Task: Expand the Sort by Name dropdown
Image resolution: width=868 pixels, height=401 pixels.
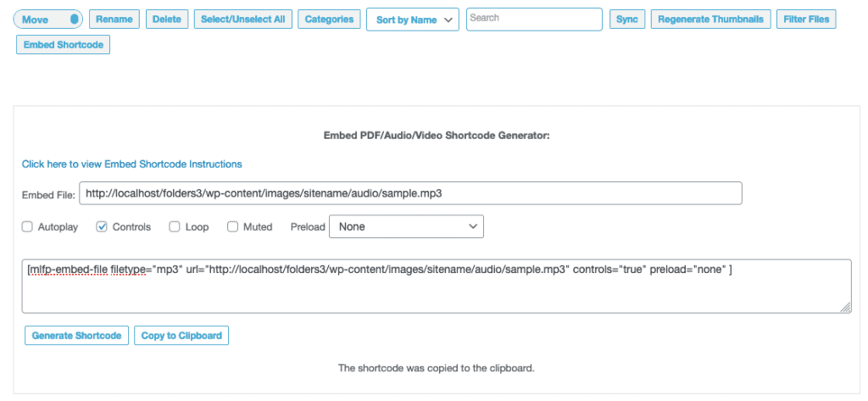Action: [413, 20]
